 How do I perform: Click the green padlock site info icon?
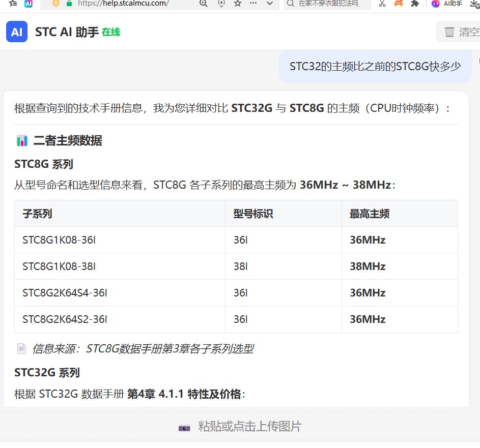pyautogui.click(x=69, y=4)
